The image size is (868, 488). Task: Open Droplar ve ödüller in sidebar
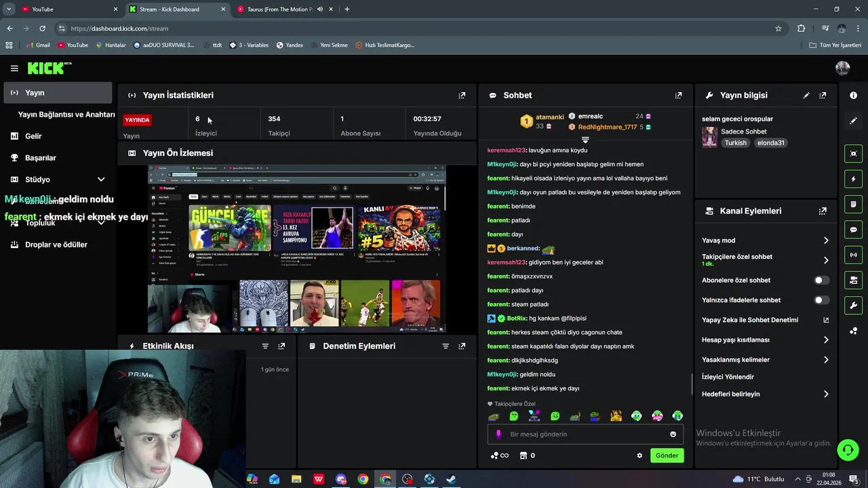(58, 245)
